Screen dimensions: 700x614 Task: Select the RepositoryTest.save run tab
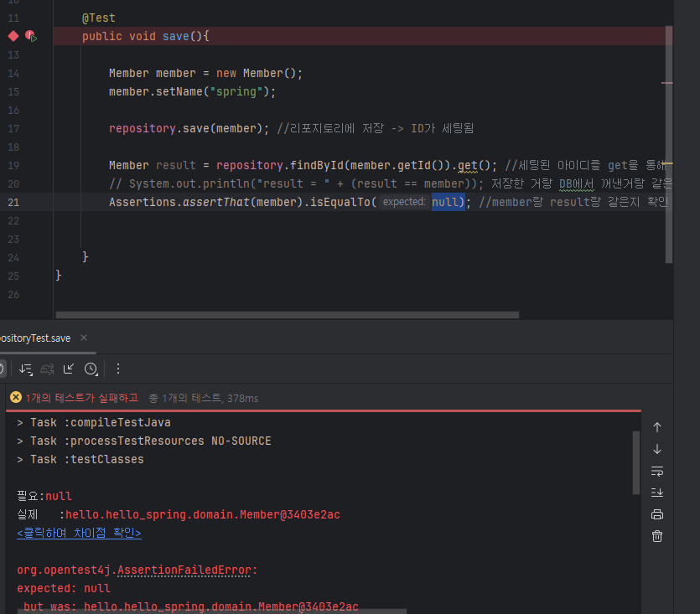coord(35,338)
